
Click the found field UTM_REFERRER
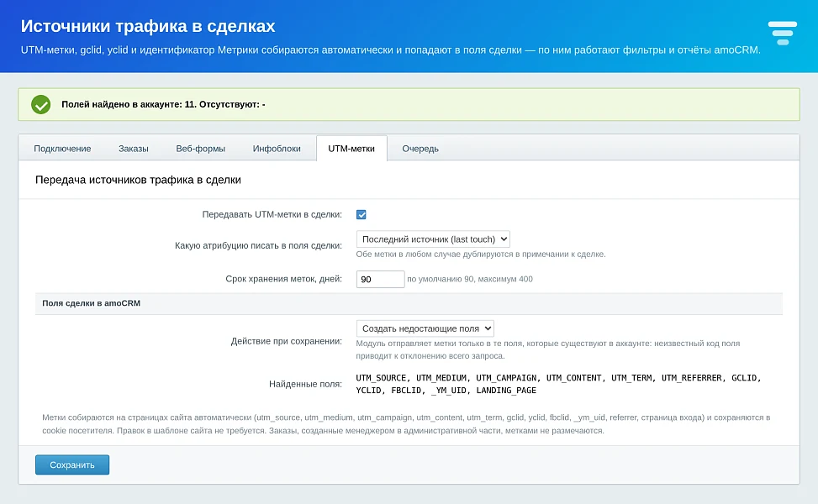click(692, 378)
